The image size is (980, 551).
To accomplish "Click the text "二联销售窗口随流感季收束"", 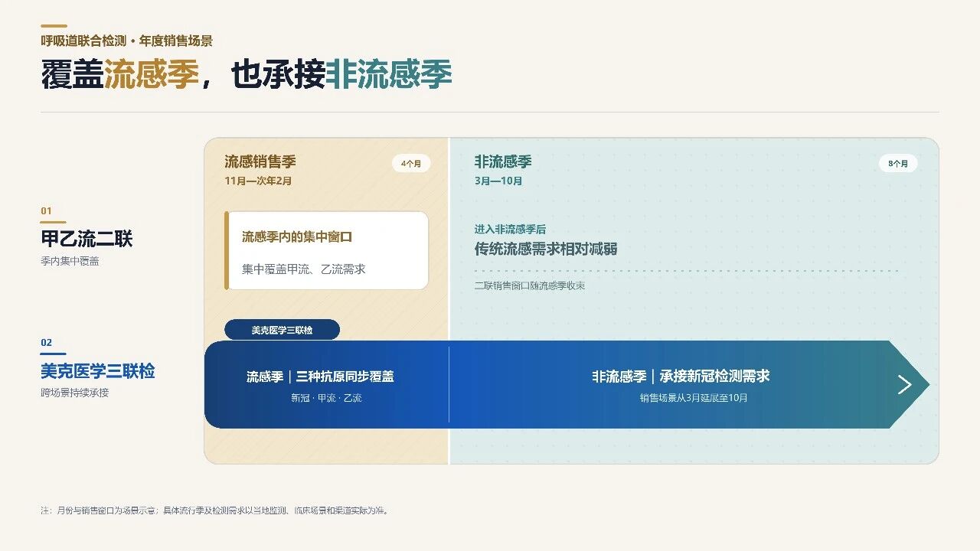I will [x=530, y=285].
